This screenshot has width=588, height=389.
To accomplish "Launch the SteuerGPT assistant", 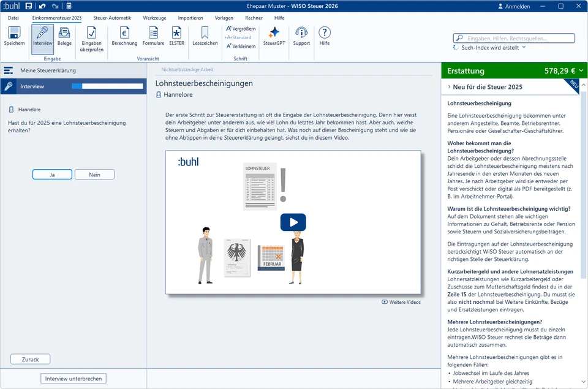I will click(274, 36).
